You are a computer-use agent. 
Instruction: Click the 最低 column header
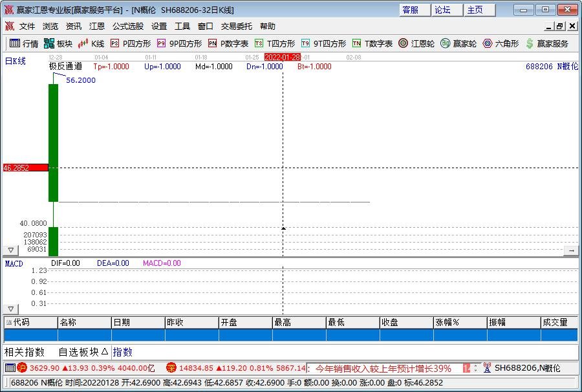(x=352, y=323)
